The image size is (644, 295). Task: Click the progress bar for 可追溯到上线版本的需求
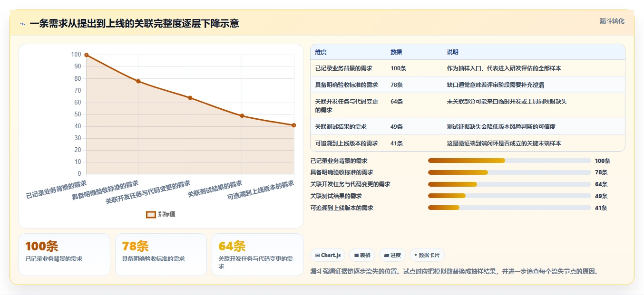pos(509,208)
